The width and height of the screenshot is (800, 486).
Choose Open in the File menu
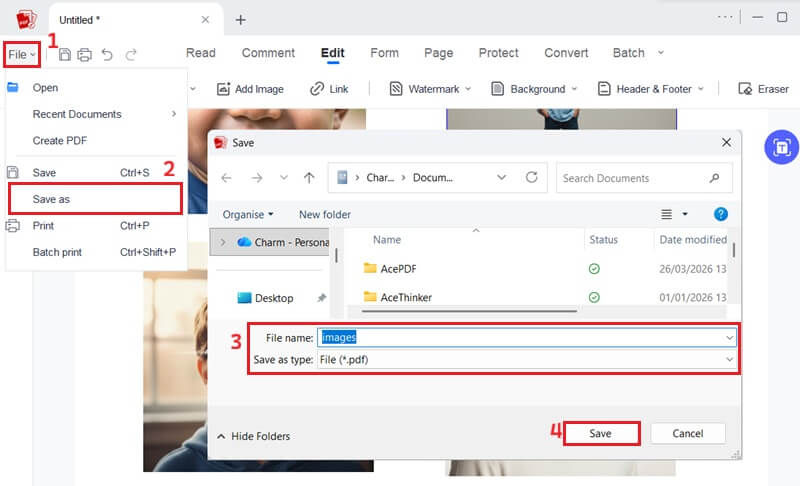click(x=96, y=88)
